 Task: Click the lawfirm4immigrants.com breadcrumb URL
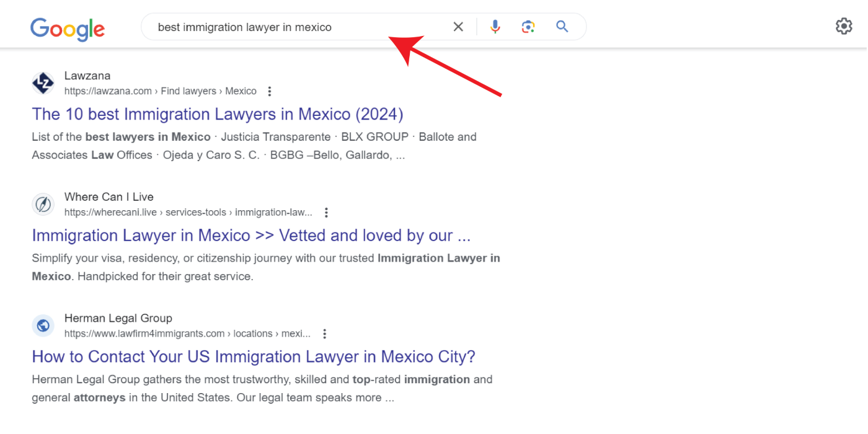pos(188,334)
